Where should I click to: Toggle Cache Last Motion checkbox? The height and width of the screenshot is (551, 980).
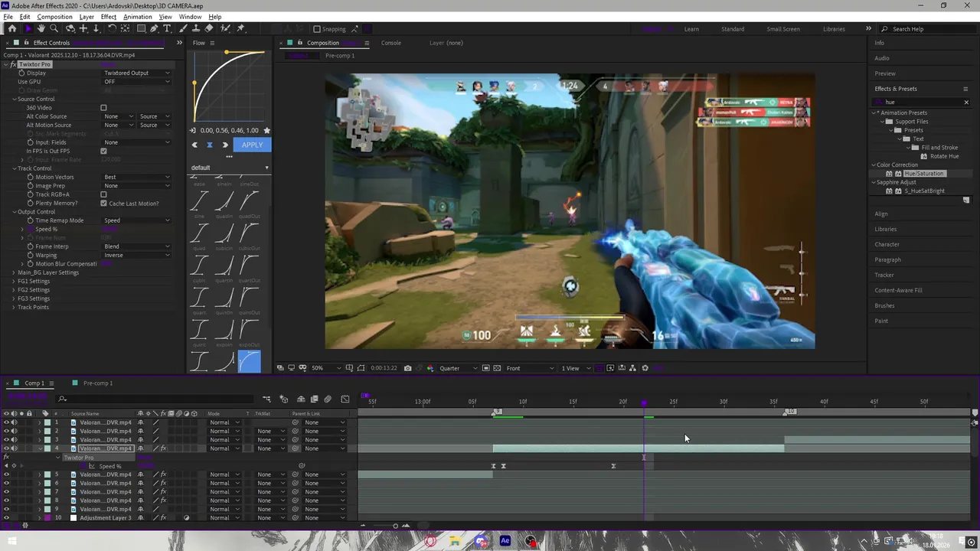103,204
